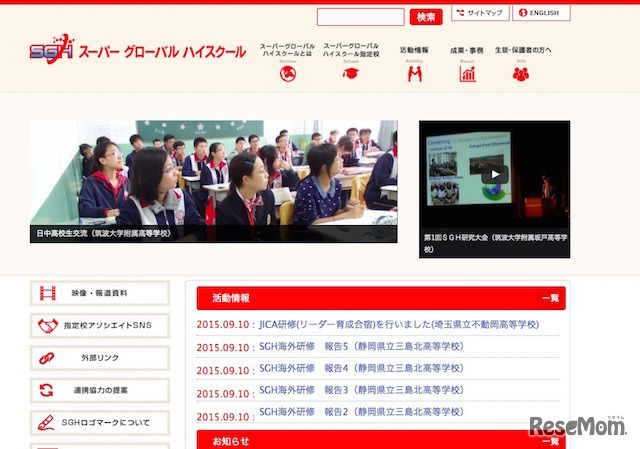This screenshot has height=449, width=640.
Task: Open SGH海外研修 報告5 news item
Action: point(361,347)
